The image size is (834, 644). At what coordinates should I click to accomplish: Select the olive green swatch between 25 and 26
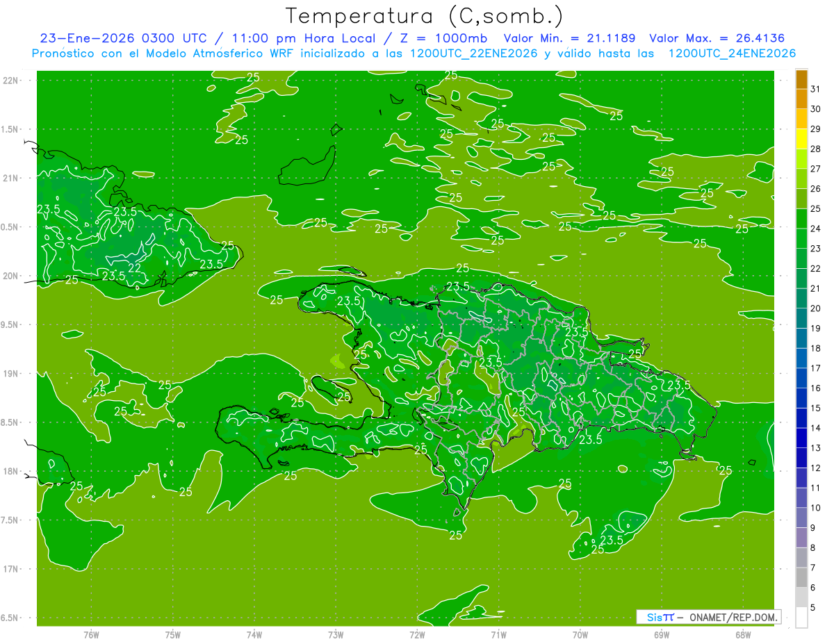pos(801,199)
